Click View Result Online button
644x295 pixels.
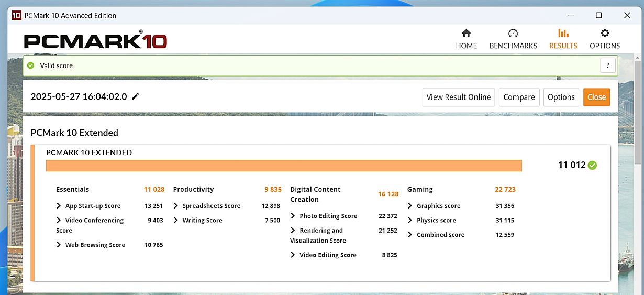(x=458, y=97)
